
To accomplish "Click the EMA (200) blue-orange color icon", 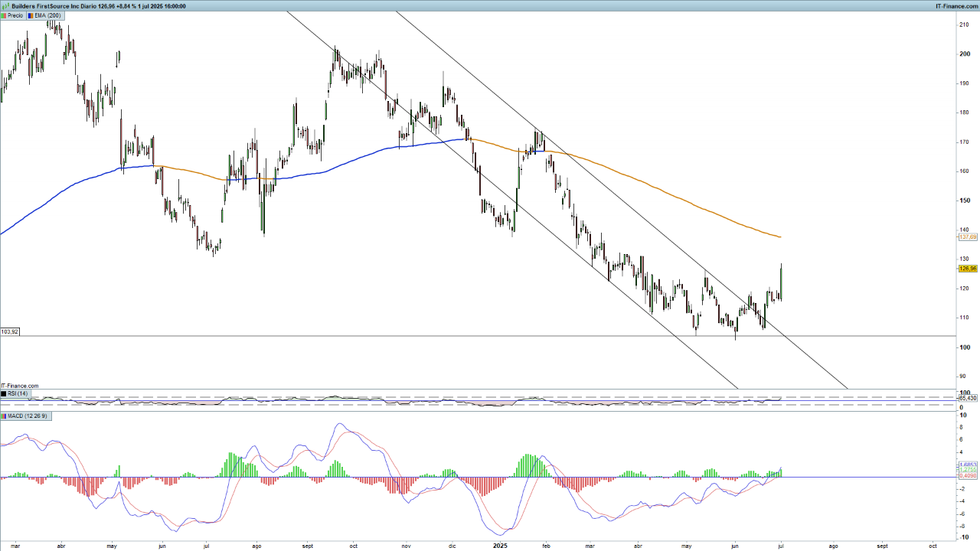I will [30, 15].
